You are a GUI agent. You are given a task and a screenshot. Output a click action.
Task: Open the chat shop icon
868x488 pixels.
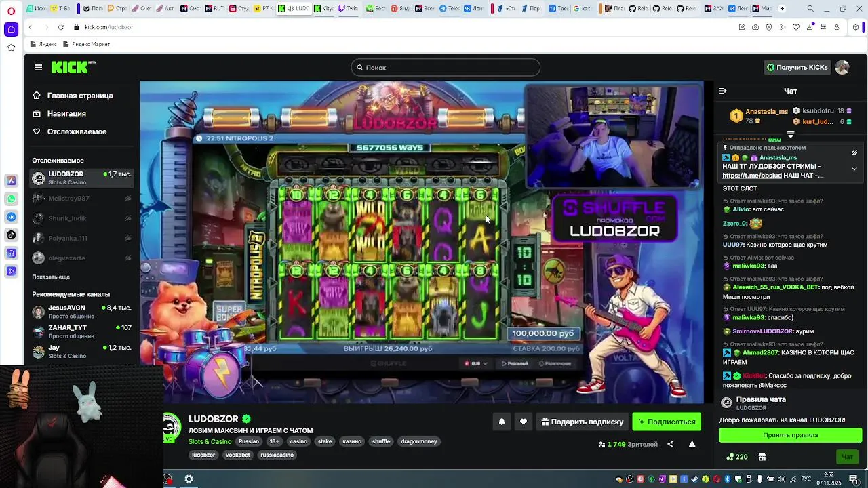(x=762, y=457)
